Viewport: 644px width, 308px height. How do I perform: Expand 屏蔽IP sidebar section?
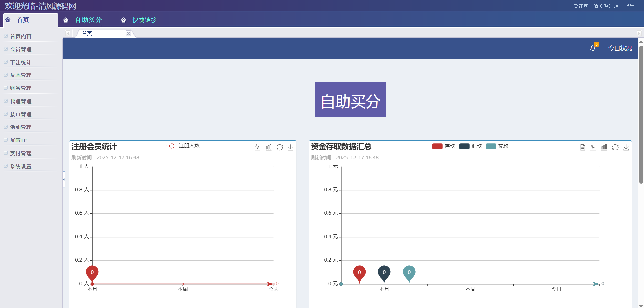coord(18,140)
